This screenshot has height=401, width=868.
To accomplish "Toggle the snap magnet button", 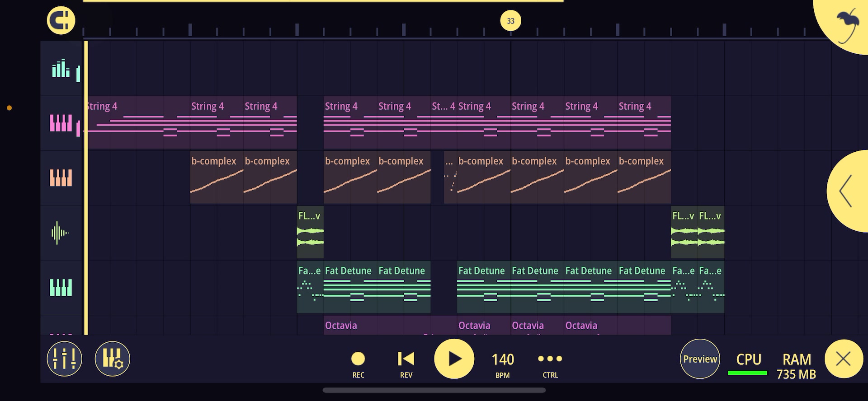I will [61, 21].
